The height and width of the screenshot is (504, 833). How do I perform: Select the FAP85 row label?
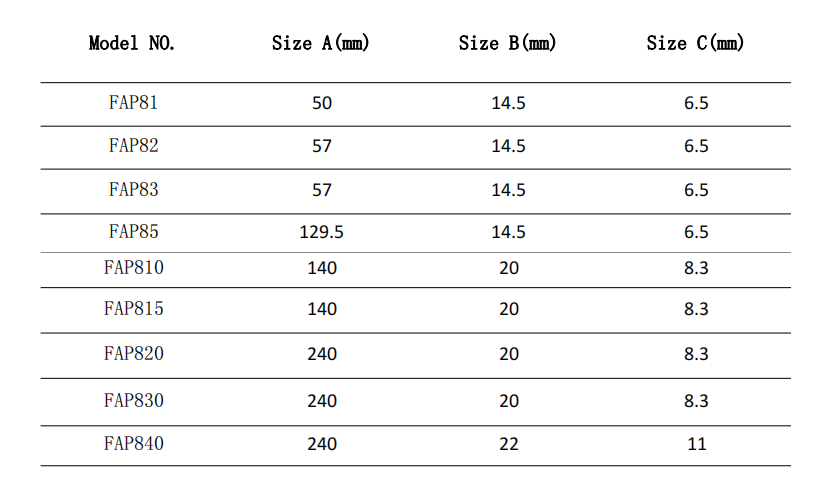click(x=134, y=231)
